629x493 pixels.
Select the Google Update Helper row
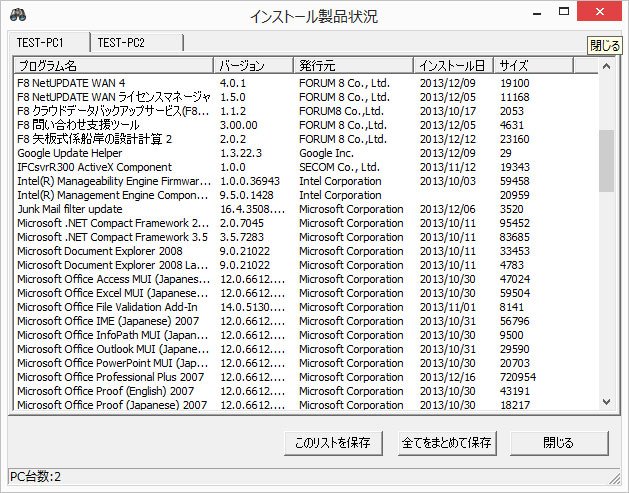tap(306, 153)
